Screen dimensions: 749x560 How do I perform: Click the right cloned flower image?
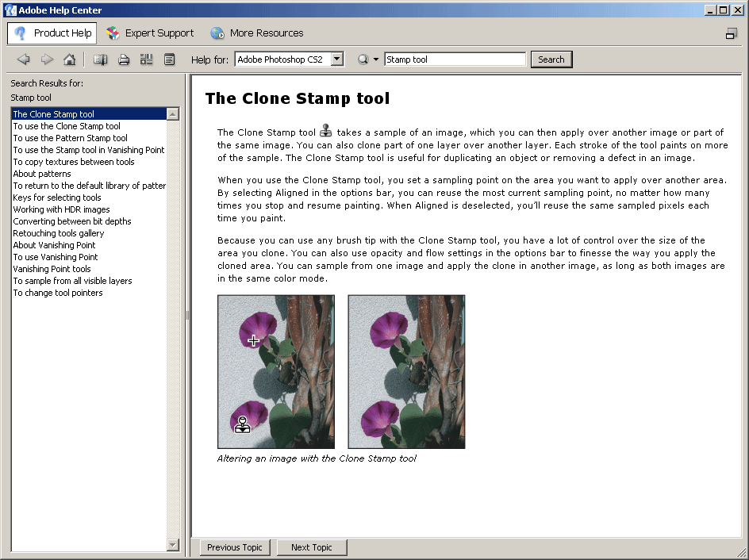click(x=406, y=371)
